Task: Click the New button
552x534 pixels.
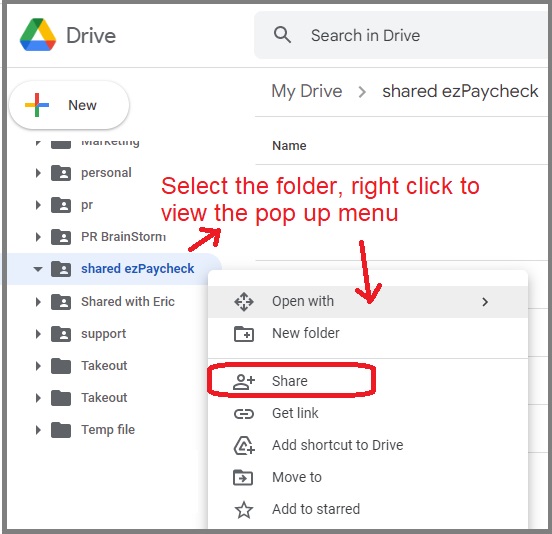Action: (69, 105)
